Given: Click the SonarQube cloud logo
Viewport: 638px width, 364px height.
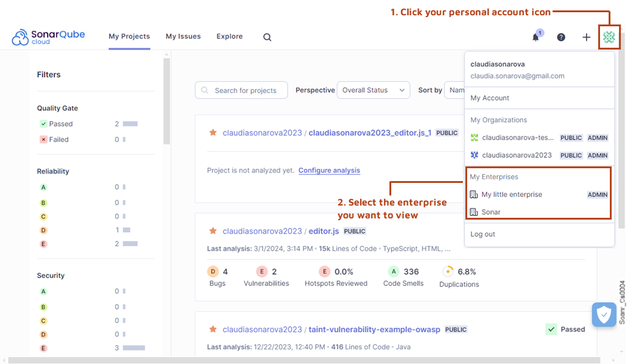Looking at the screenshot, I should (48, 37).
